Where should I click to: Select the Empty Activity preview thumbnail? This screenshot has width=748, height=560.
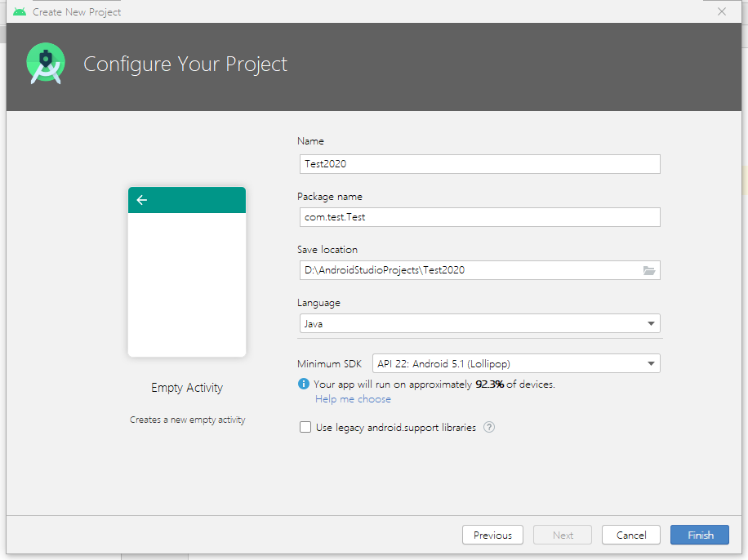coord(187,272)
